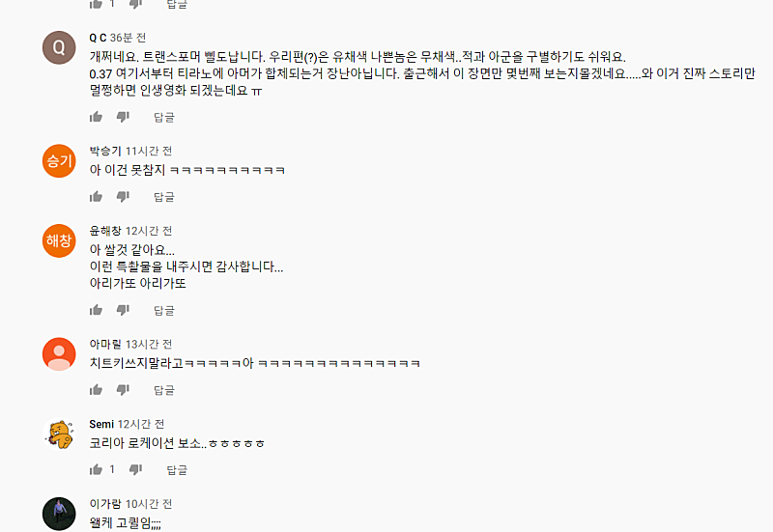The height and width of the screenshot is (532, 773).
Task: Open 박승기 orange avatar profile
Action: click(x=59, y=161)
